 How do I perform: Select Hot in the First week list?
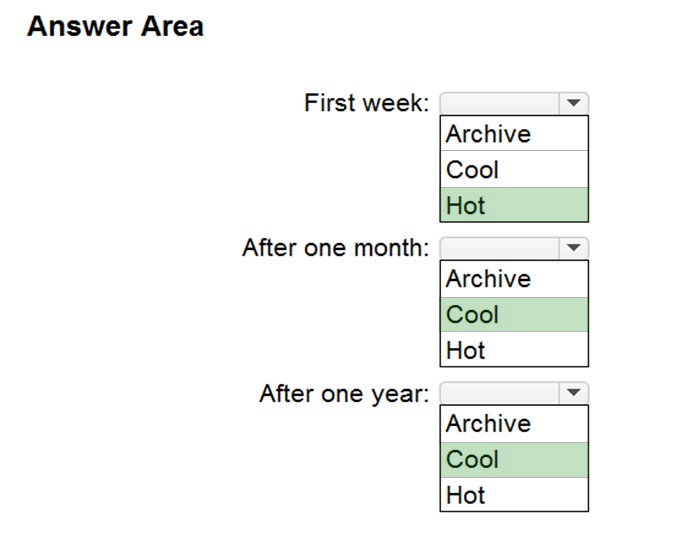tap(514, 206)
